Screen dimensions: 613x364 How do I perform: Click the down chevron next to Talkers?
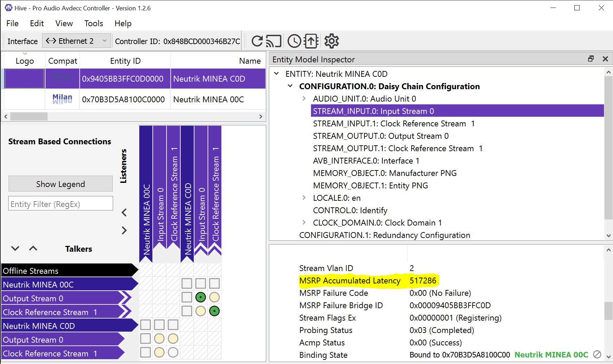(x=15, y=248)
